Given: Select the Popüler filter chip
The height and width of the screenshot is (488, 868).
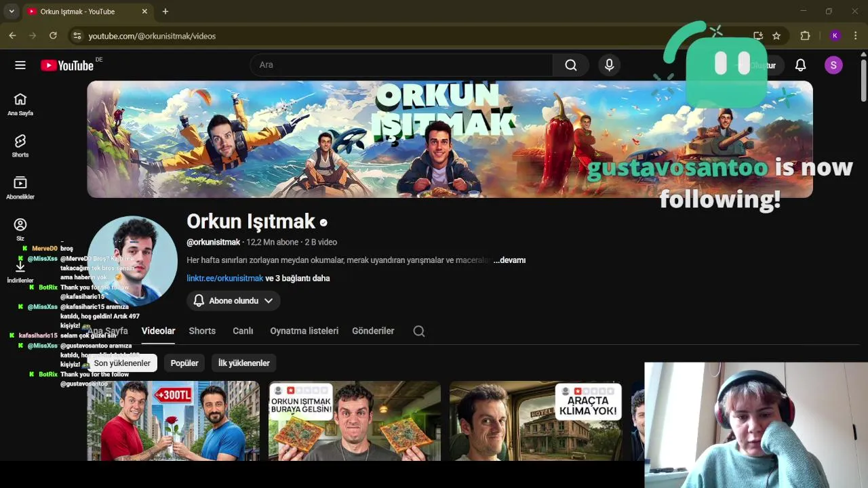Looking at the screenshot, I should click(x=184, y=363).
